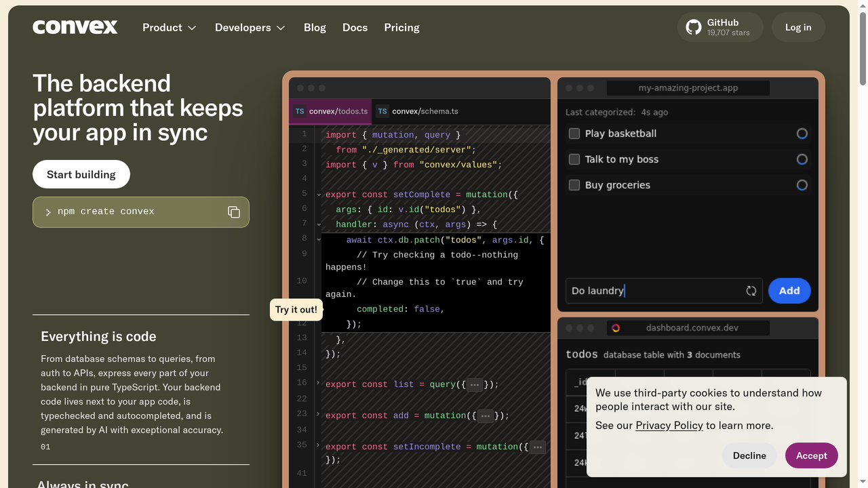This screenshot has width=868, height=488.
Task: Expand the collapsed code on the list query
Action: click(x=475, y=384)
